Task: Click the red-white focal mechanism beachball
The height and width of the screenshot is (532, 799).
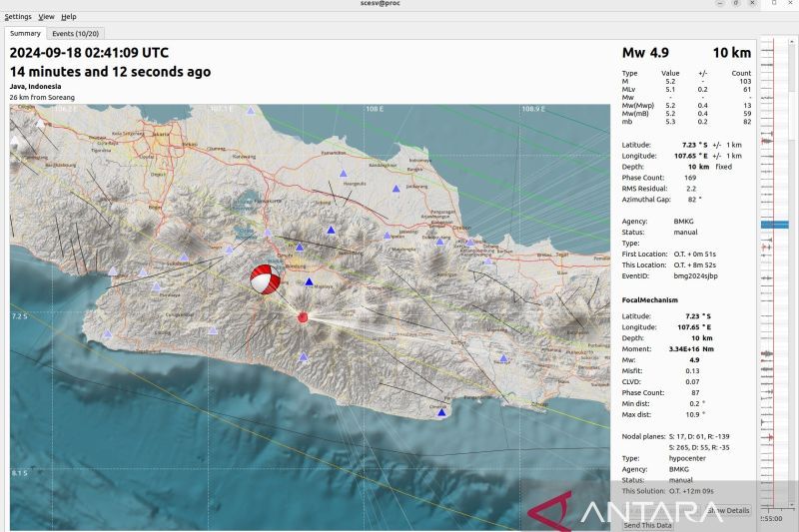Action: (263, 280)
